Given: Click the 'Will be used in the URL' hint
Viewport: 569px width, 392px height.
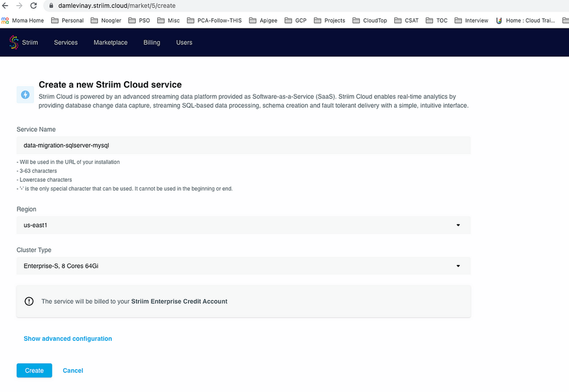Looking at the screenshot, I should click(x=68, y=162).
